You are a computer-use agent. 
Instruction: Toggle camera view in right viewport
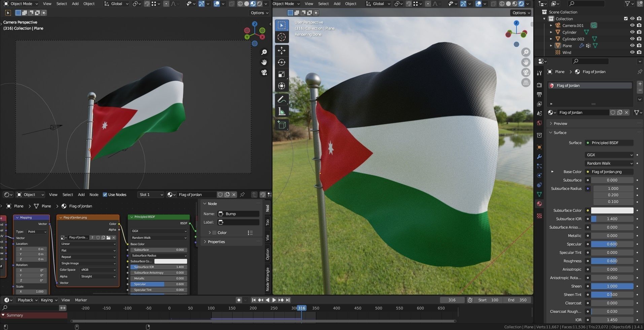pyautogui.click(x=526, y=72)
